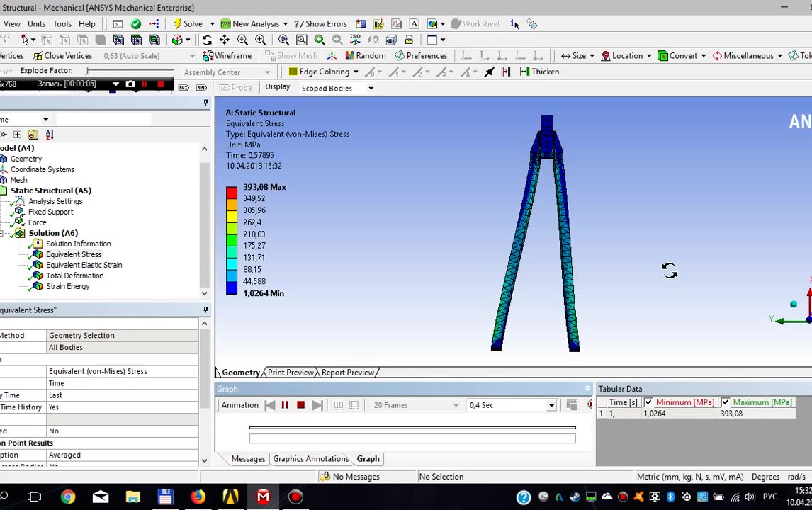Activate the Pan view tool

[x=225, y=40]
